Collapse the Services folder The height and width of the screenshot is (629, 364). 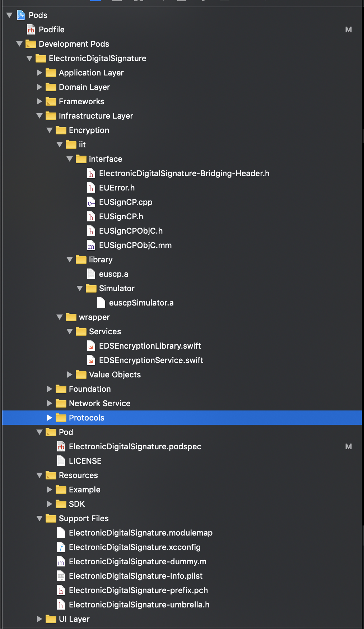pyautogui.click(x=70, y=331)
